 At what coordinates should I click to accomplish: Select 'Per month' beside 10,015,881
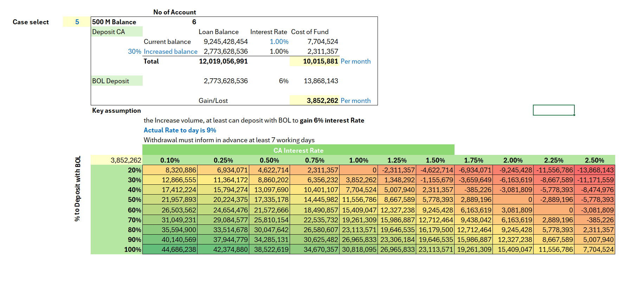pyautogui.click(x=355, y=61)
